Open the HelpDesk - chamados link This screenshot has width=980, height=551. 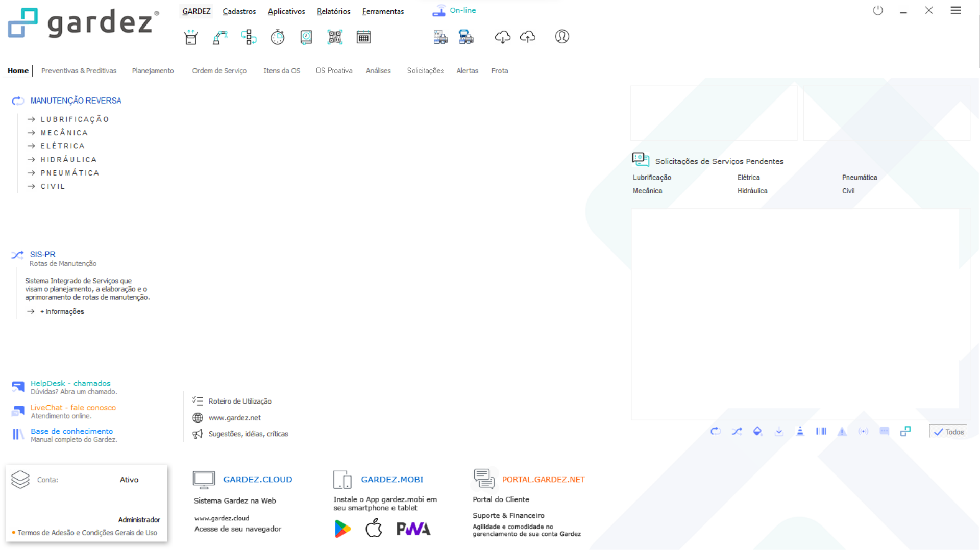(x=70, y=383)
